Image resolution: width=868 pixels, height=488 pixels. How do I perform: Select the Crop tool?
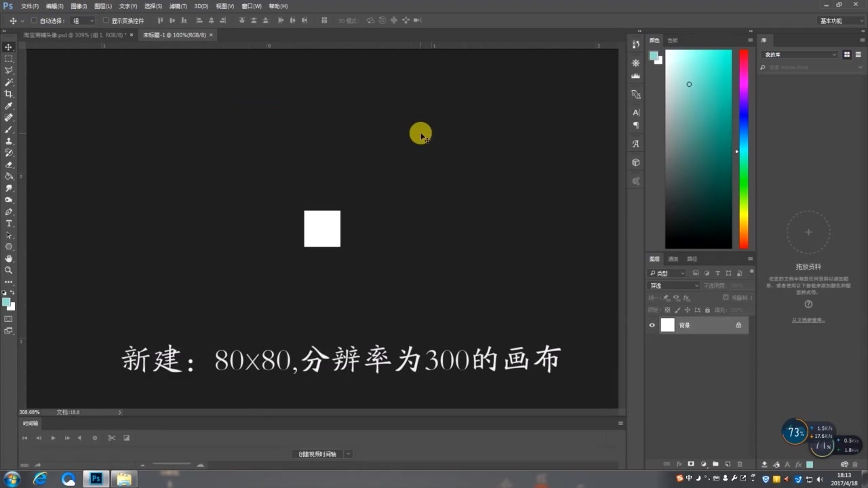(9, 94)
